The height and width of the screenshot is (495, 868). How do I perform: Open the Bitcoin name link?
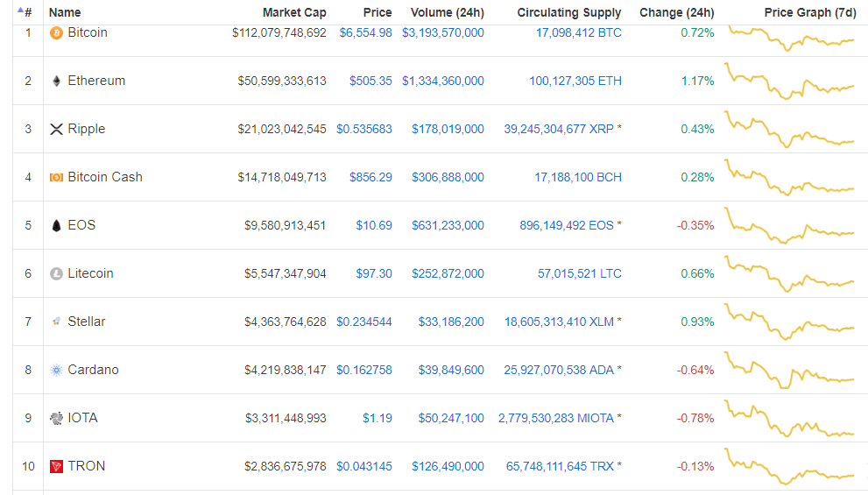(88, 32)
